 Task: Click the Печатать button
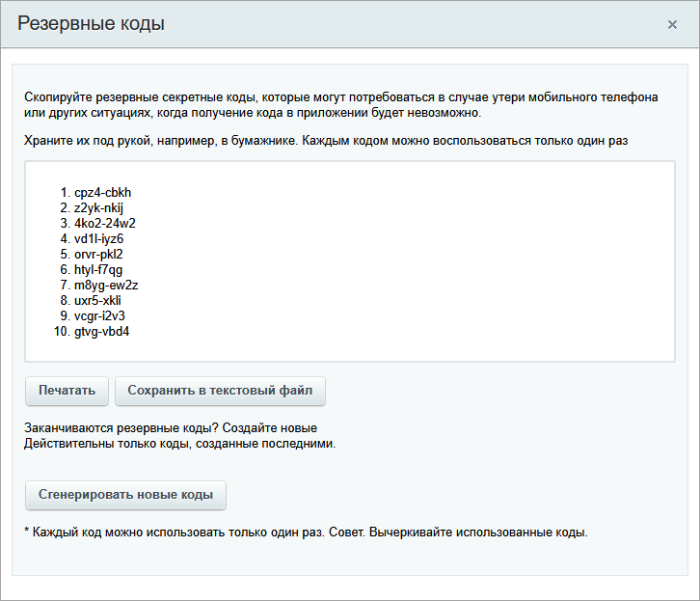click(67, 391)
